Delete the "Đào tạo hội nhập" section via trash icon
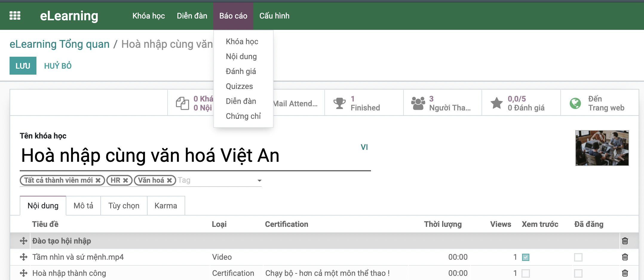The height and width of the screenshot is (280, 644). coord(625,241)
